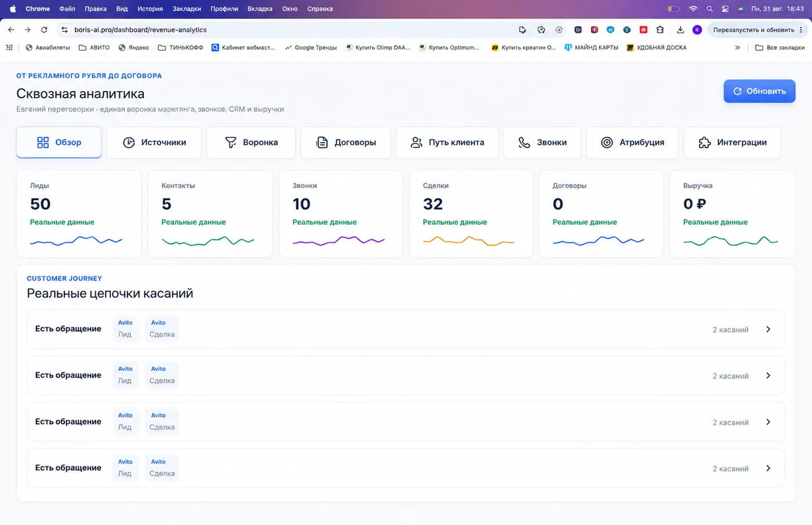
Task: Bookmark this page with the star icon
Action: [x=541, y=30]
